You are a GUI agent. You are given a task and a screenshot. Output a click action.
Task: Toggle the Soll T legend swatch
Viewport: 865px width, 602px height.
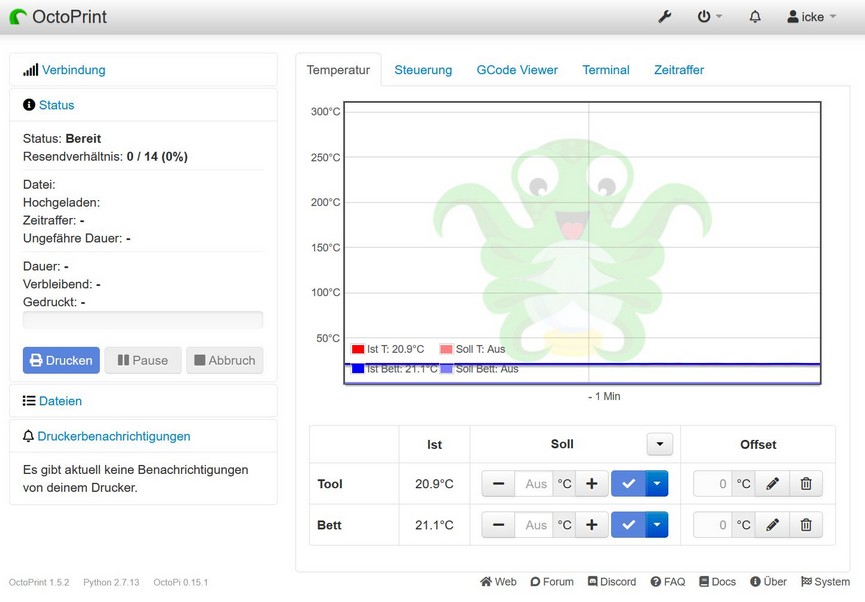[x=446, y=349]
